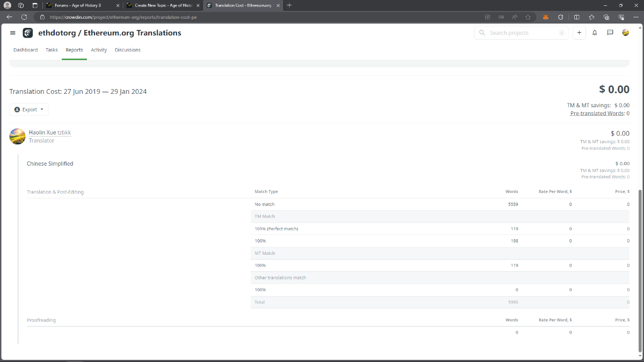Click the Pre-translated Words label at top
This screenshot has width=644, height=362.
pyautogui.click(x=597, y=113)
